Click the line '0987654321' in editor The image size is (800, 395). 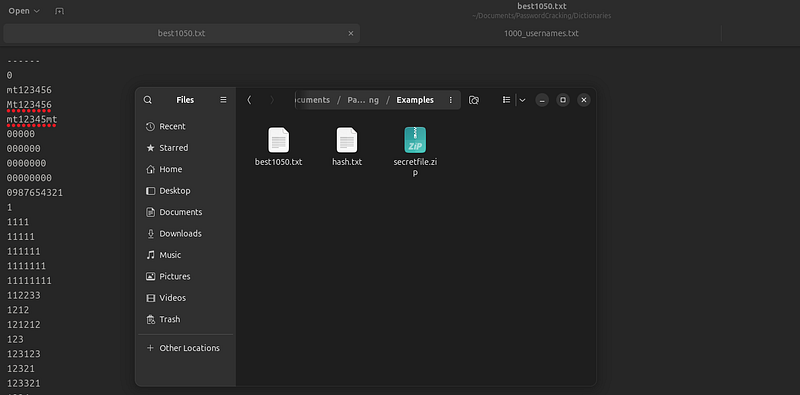coord(35,193)
